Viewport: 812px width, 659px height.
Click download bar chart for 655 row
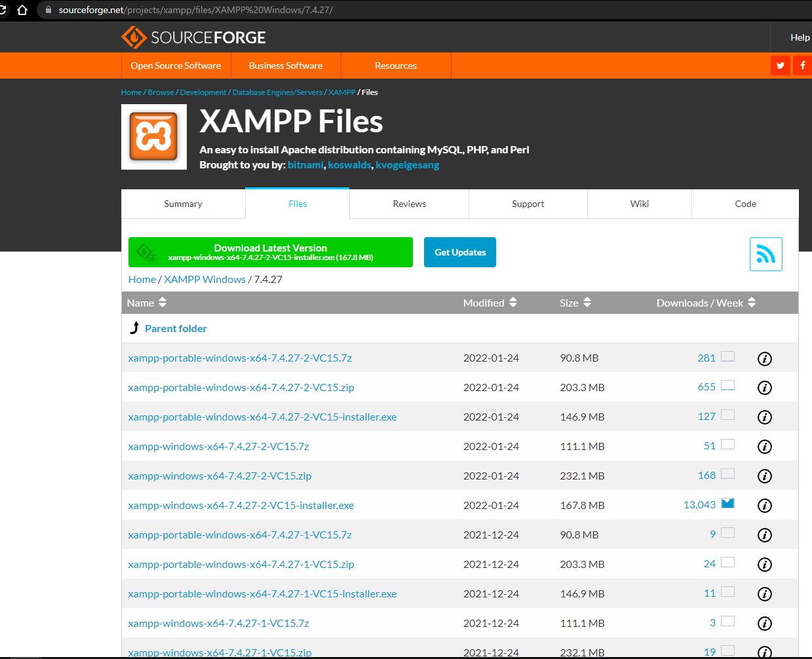pyautogui.click(x=727, y=385)
